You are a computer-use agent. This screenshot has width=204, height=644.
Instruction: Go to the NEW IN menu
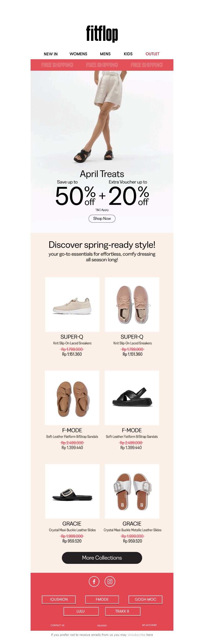pos(51,54)
